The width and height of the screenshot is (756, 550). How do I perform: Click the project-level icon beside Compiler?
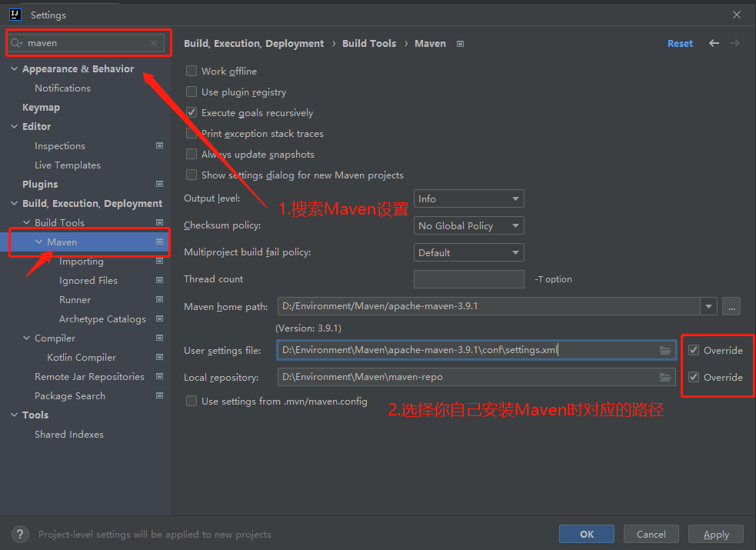[160, 338]
